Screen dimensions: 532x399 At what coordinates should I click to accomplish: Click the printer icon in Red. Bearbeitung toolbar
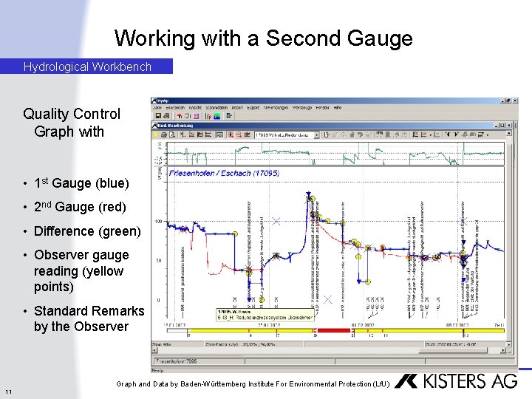(164, 135)
